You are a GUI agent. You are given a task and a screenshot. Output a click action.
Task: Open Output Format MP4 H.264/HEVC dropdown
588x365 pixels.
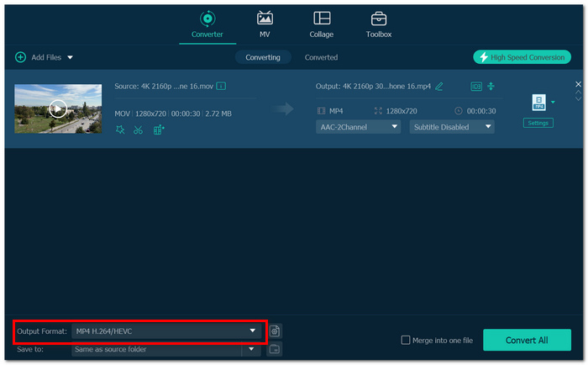pos(166,331)
